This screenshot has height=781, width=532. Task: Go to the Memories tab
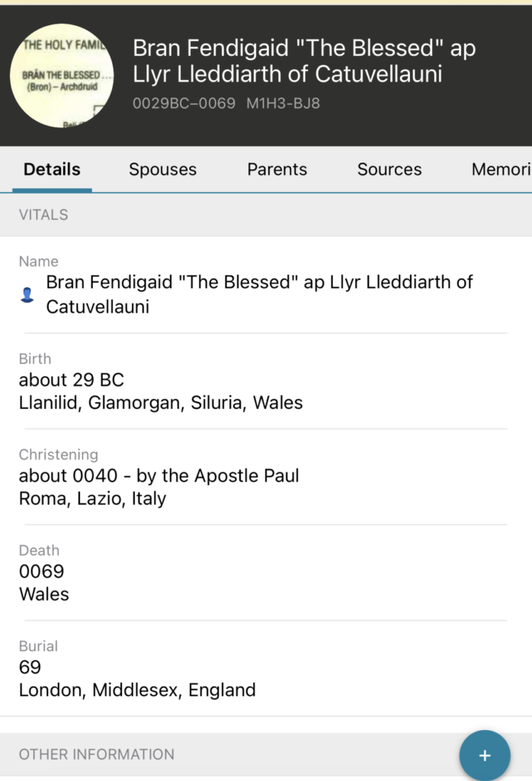(500, 169)
